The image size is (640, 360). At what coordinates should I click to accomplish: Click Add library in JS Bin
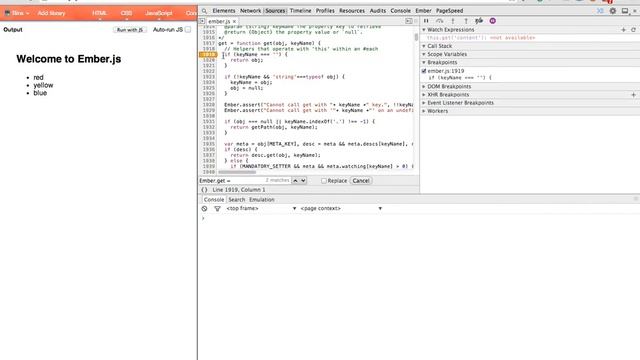51,13
